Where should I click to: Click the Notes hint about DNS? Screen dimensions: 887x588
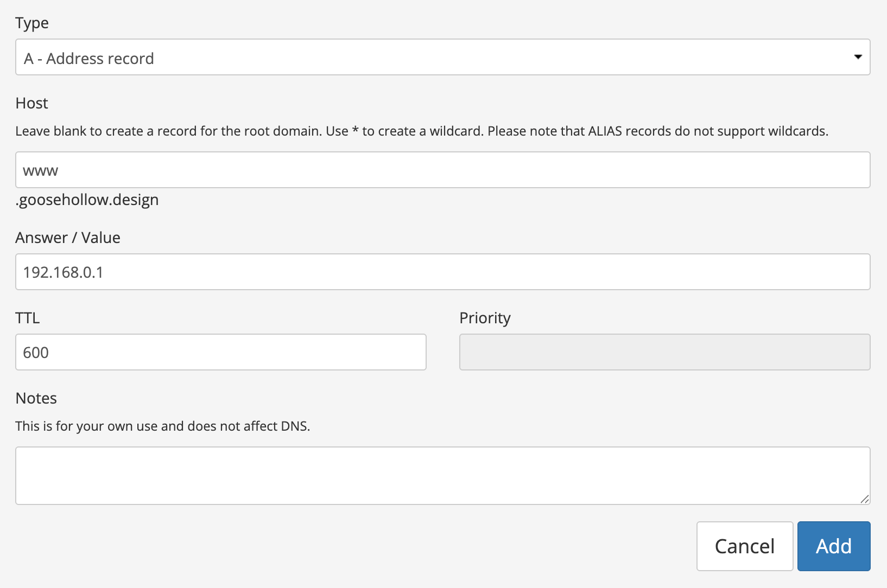(x=162, y=426)
